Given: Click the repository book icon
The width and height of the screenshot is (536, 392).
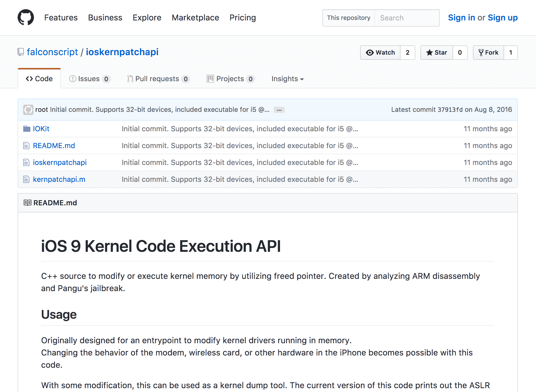Looking at the screenshot, I should pyautogui.click(x=21, y=52).
